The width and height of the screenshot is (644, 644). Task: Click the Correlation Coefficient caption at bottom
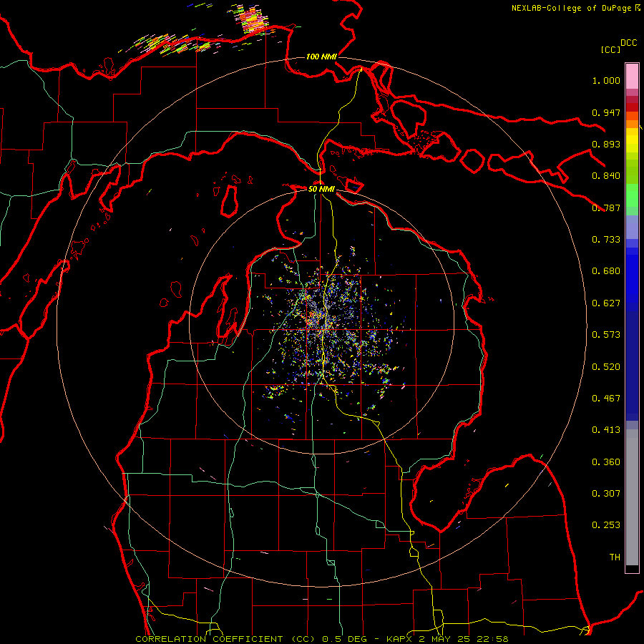[321, 639]
